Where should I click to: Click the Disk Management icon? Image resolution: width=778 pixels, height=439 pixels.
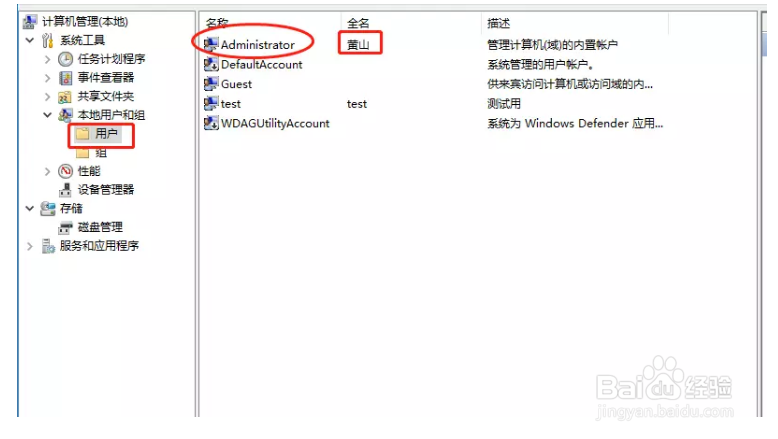pyautogui.click(x=65, y=228)
